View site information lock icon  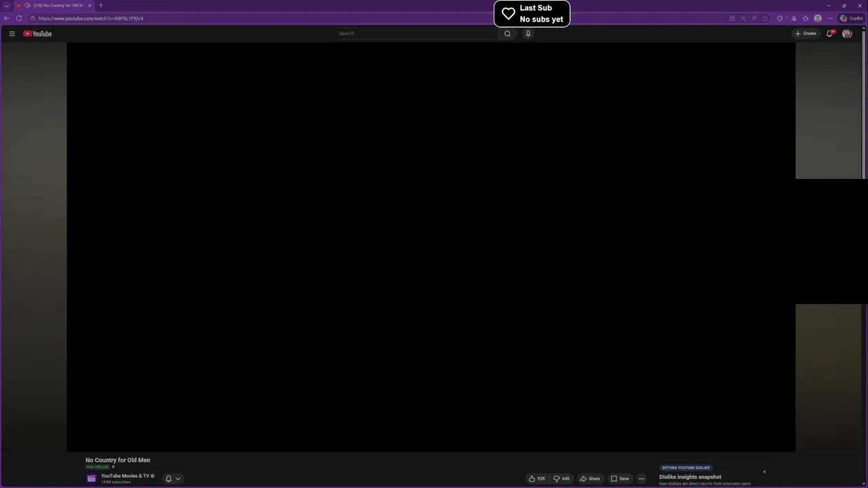(32, 18)
